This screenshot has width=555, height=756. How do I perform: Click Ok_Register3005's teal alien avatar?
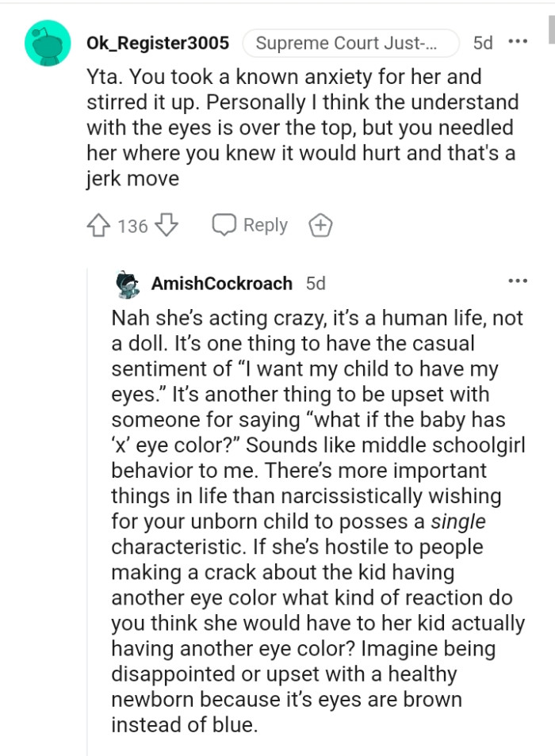(47, 41)
